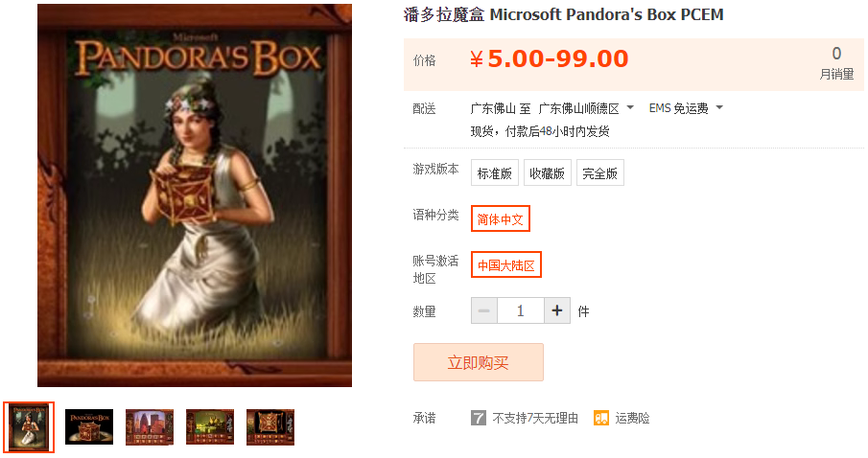Click the plus icon to increase quantity
This screenshot has height=458, width=868.
tap(557, 310)
